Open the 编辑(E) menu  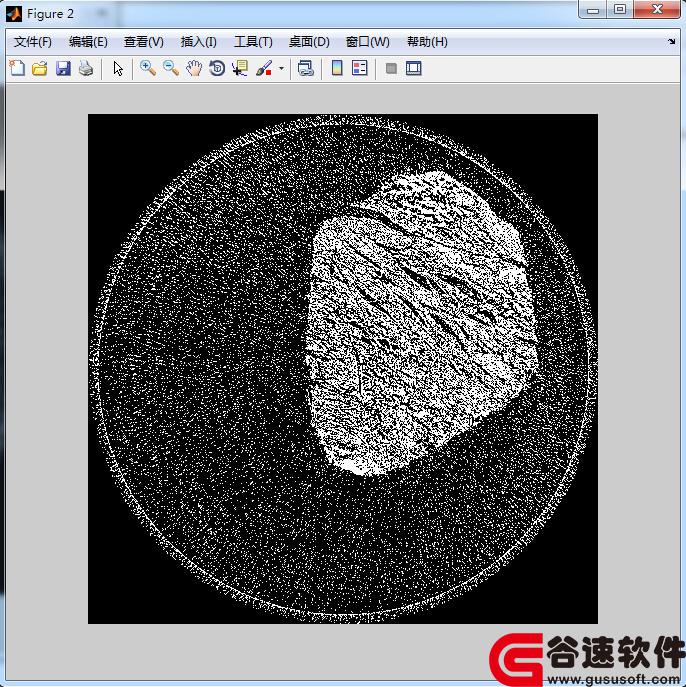(x=88, y=42)
